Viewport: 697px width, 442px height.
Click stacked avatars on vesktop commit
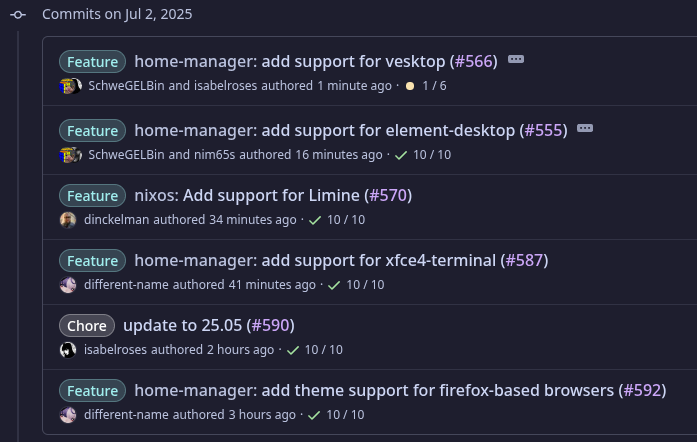71,86
